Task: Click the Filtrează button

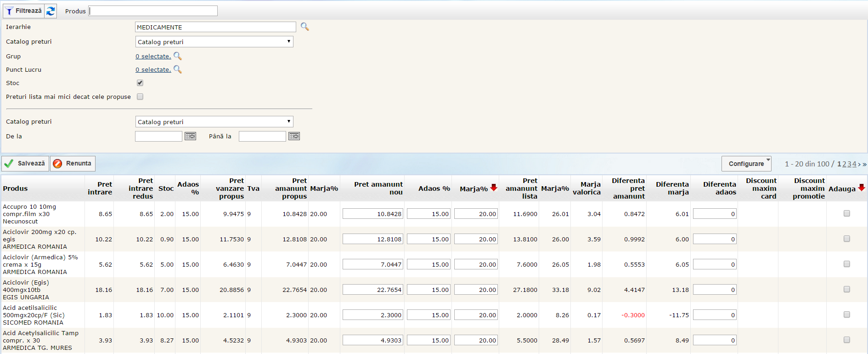Action: [24, 11]
